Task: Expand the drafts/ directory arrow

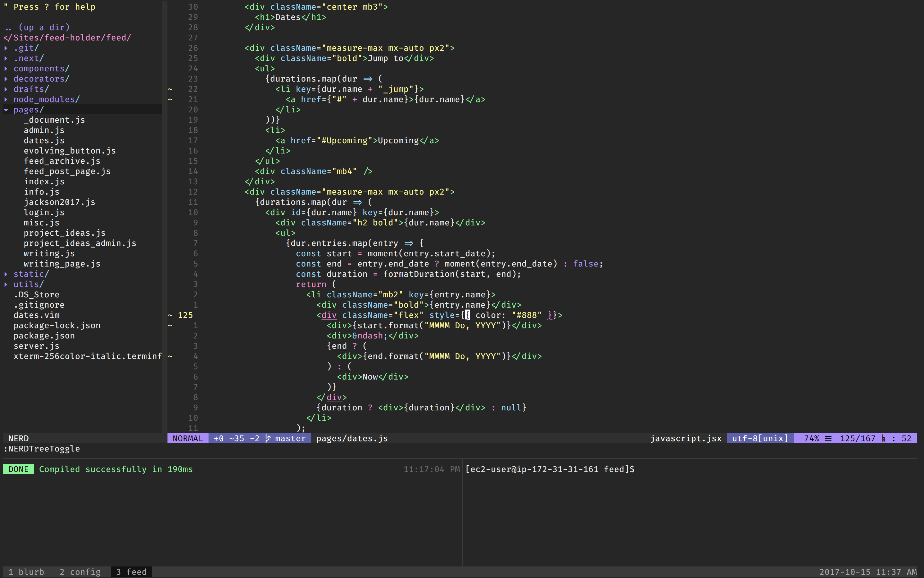Action: (x=6, y=89)
